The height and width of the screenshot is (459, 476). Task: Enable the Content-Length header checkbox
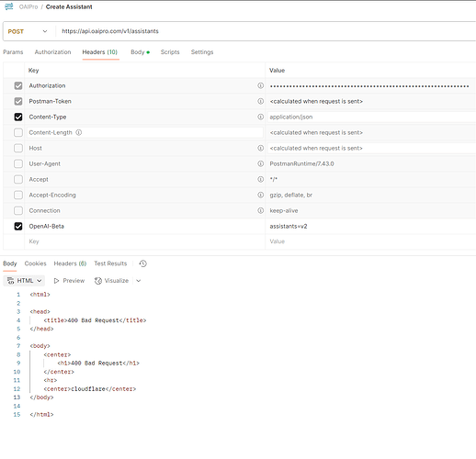(18, 132)
